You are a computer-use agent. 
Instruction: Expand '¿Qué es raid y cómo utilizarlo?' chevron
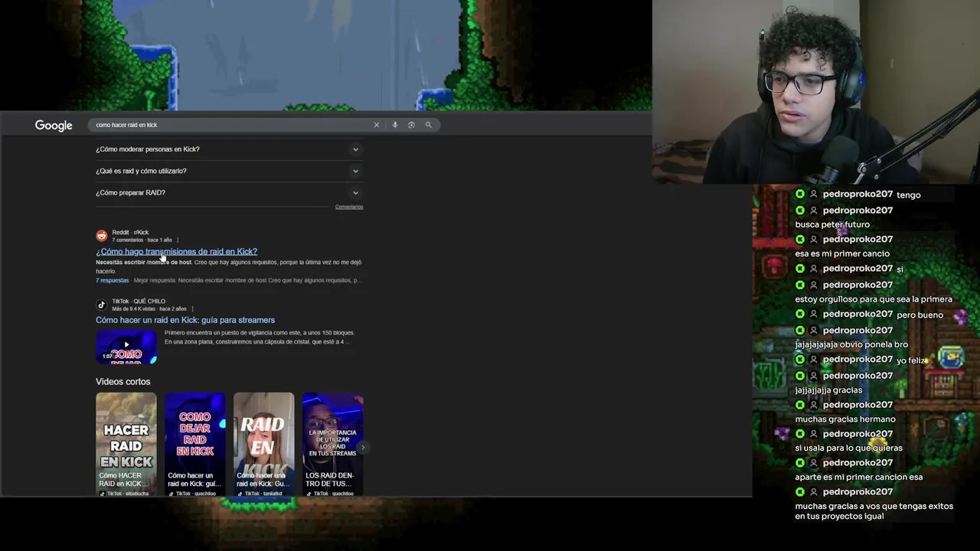[355, 171]
